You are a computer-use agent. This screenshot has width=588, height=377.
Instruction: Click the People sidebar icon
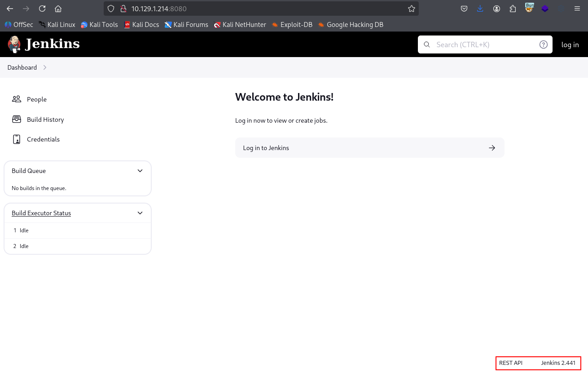click(x=17, y=99)
